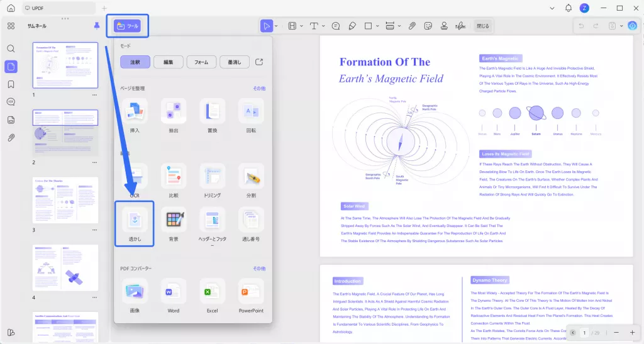644x344 pixels.
Task: Open the 通し番号 tool
Action: 251,224
